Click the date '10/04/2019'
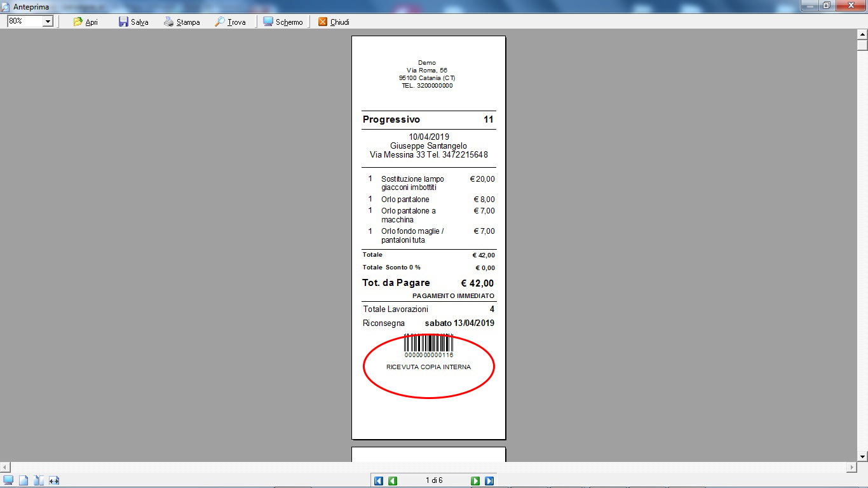This screenshot has width=868, height=488. [x=429, y=137]
